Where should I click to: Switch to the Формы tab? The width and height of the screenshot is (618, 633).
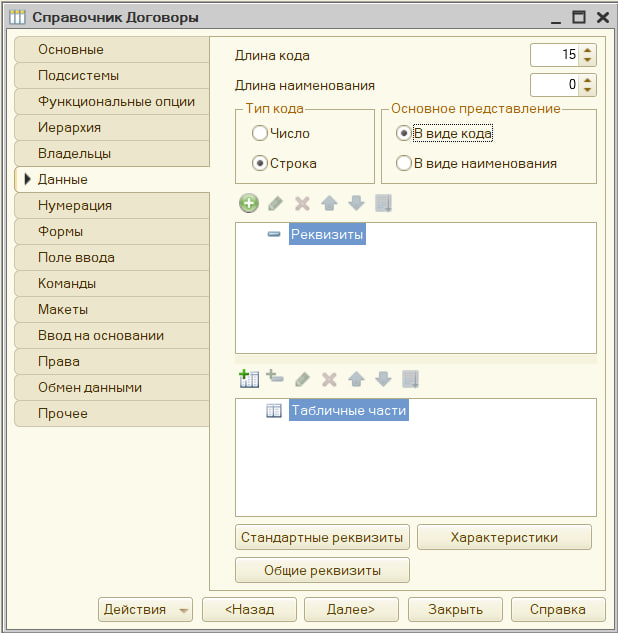pyautogui.click(x=112, y=231)
